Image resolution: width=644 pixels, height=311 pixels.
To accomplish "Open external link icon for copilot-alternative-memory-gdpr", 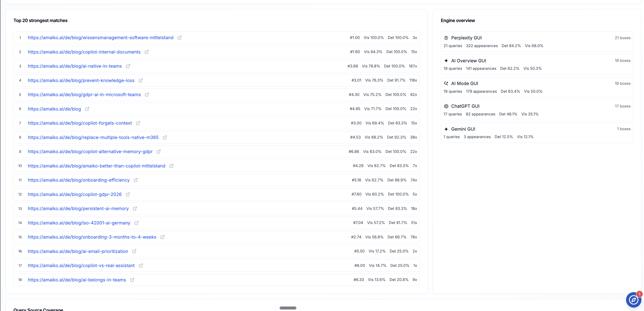I will (159, 152).
